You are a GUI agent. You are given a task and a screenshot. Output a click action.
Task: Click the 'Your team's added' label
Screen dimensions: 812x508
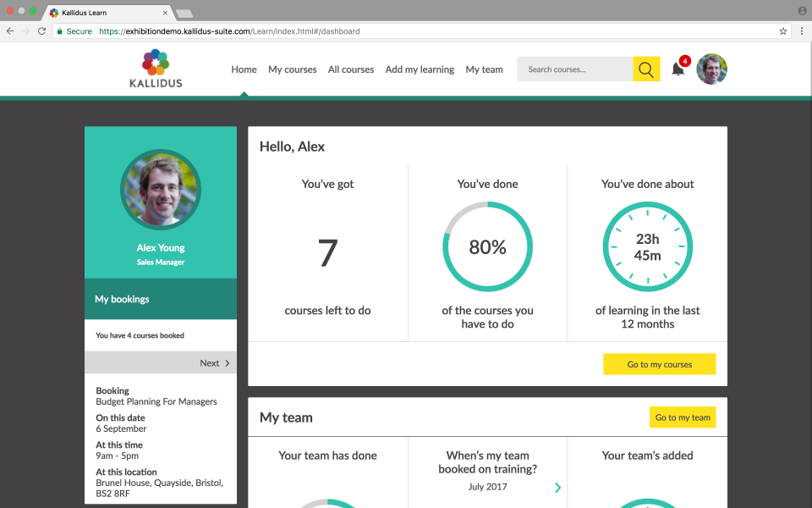[x=647, y=456]
